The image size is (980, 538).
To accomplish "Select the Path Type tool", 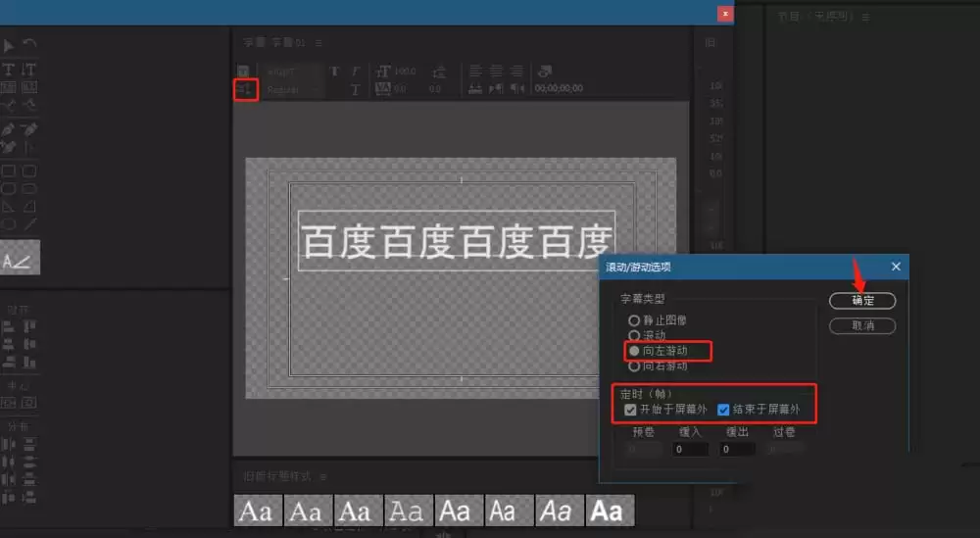I will tap(9, 105).
